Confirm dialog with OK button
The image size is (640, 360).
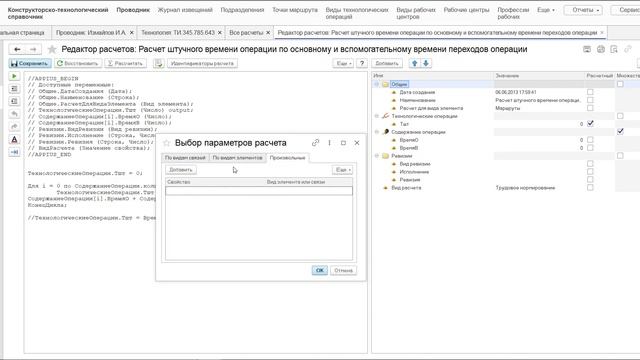click(x=320, y=270)
